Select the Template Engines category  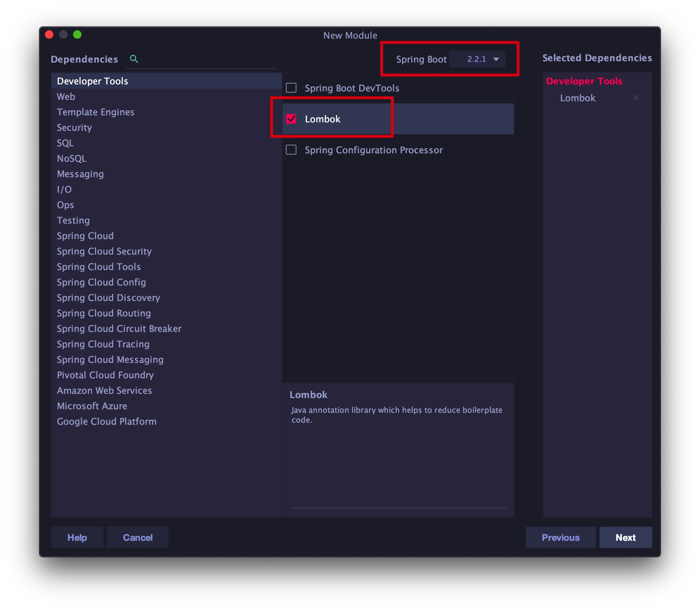95,112
